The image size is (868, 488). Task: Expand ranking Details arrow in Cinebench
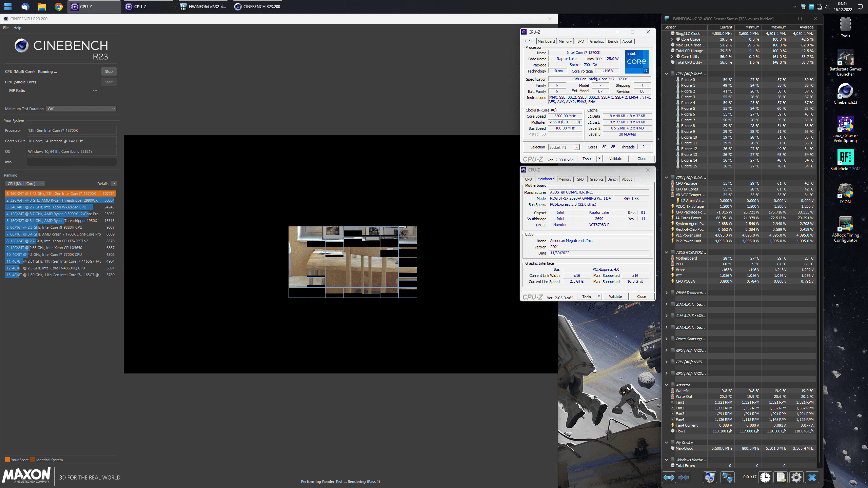(114, 184)
